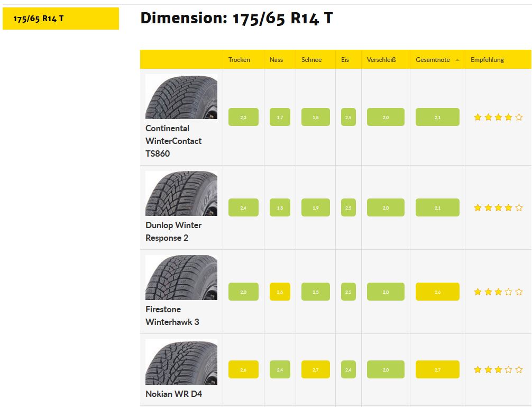Click Continental Gesamtnote score 2,1
This screenshot has width=532, height=407.
(x=437, y=117)
